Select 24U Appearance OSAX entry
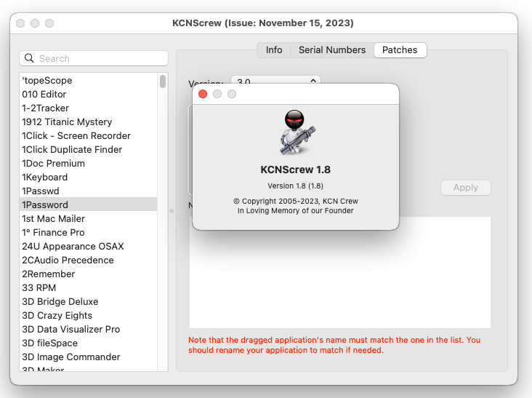Image resolution: width=532 pixels, height=398 pixels. (88, 246)
